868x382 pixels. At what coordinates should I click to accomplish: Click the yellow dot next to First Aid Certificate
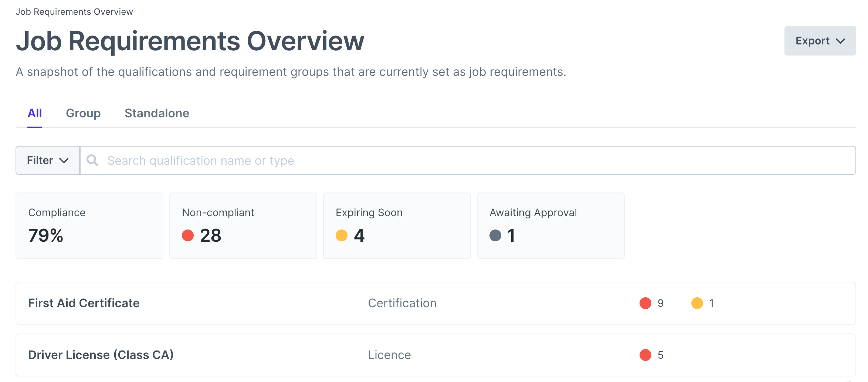(x=696, y=303)
